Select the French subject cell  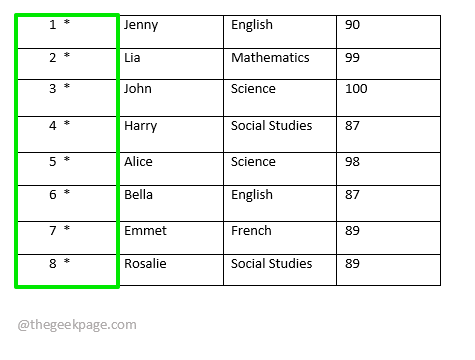pyautogui.click(x=280, y=238)
